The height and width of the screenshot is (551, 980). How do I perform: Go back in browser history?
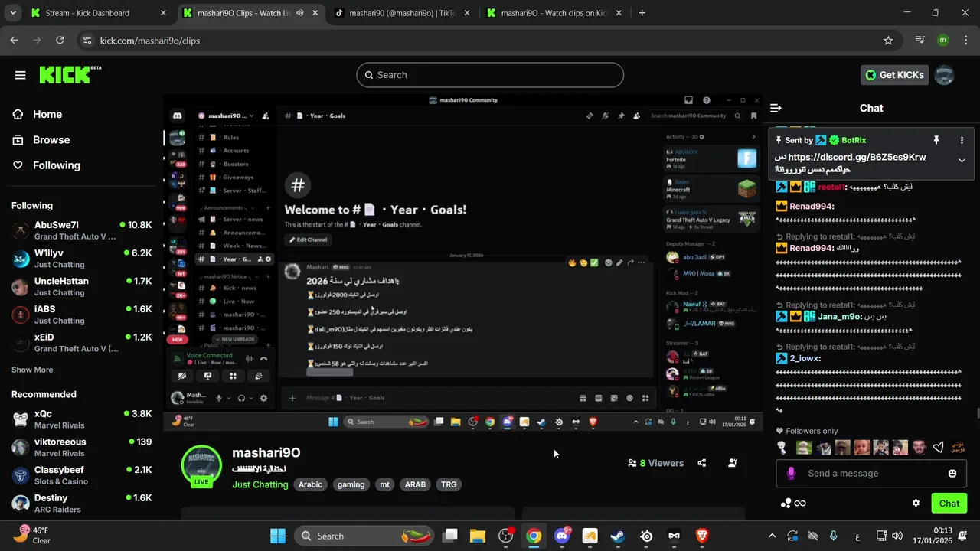pyautogui.click(x=14, y=41)
